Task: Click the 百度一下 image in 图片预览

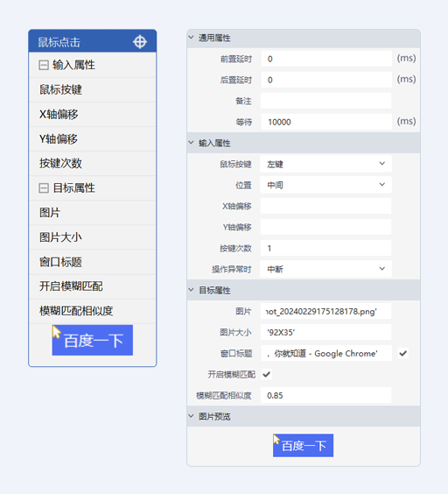Action: click(303, 446)
